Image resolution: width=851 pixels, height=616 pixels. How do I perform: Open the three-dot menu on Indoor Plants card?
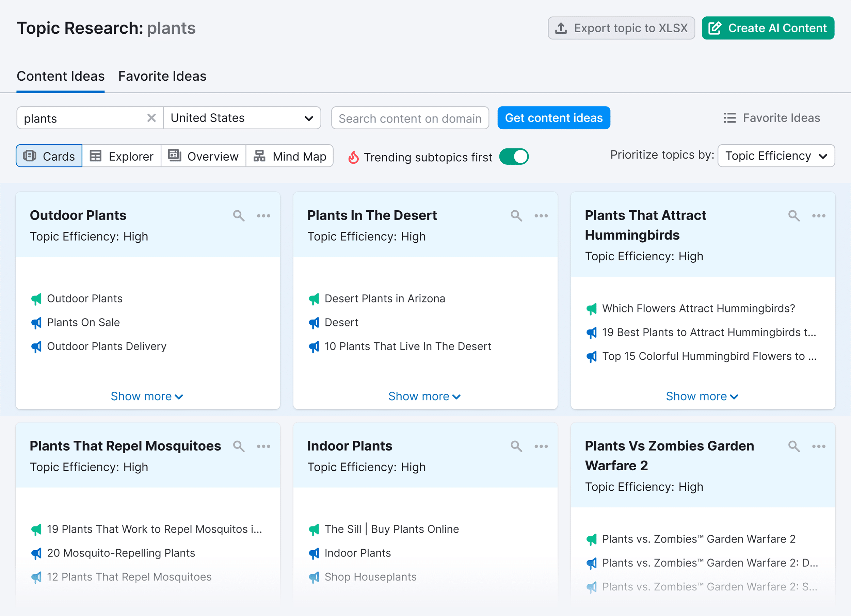pos(541,446)
